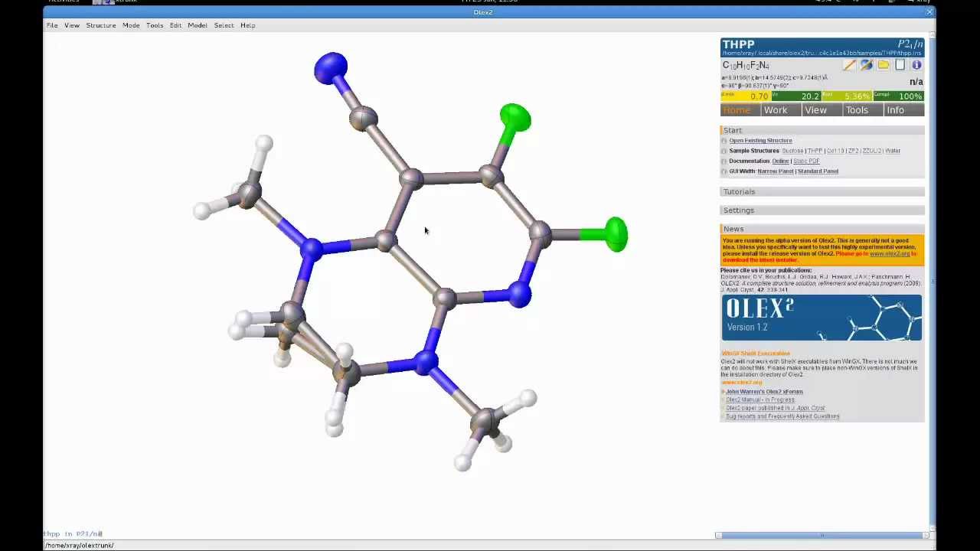
Task: Open the Edit menu
Action: [175, 25]
